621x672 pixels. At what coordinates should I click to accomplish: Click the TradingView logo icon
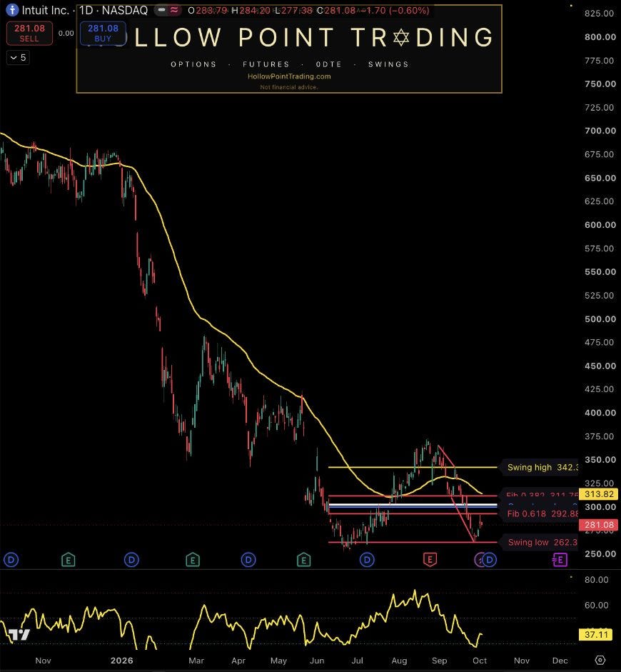19,634
